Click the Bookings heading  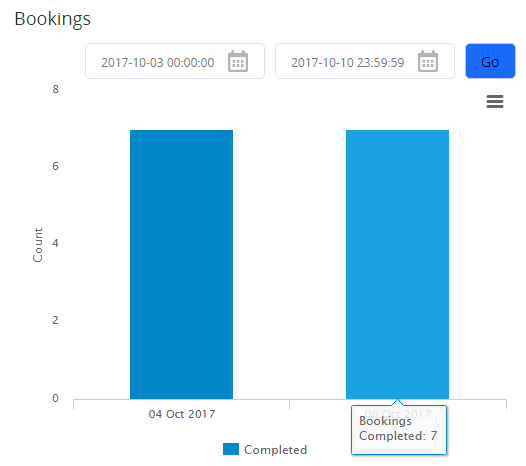52,19
